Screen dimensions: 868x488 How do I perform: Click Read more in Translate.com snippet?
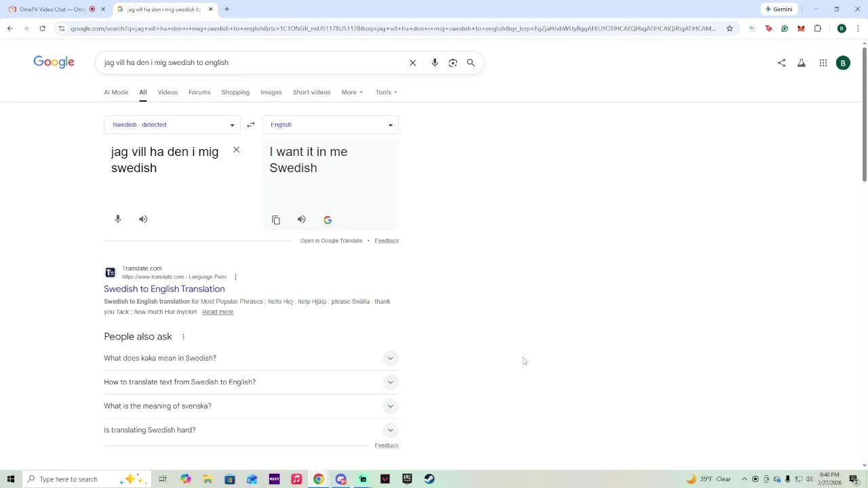click(218, 312)
